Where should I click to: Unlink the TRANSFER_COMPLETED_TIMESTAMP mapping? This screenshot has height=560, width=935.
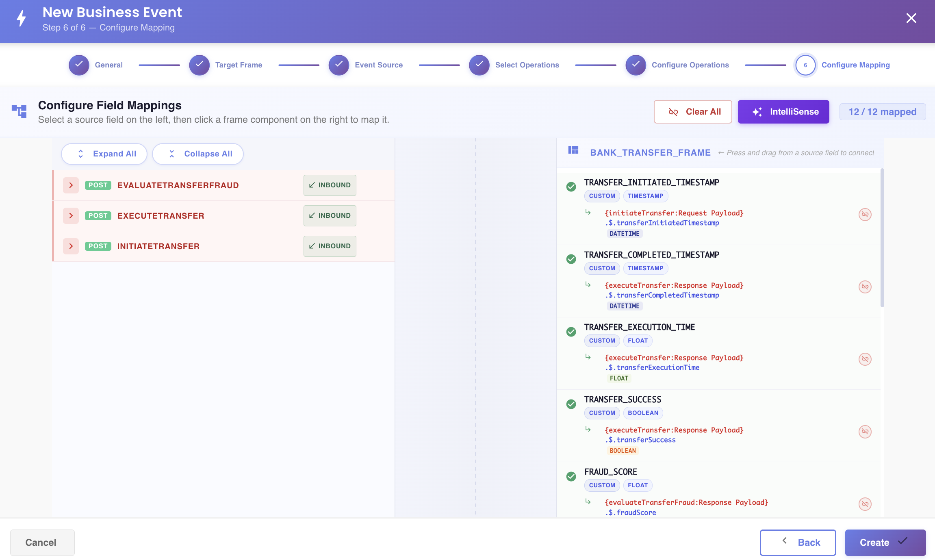click(865, 287)
